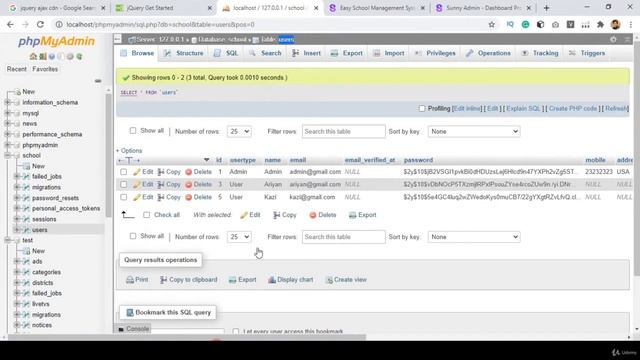
Task: Open new browser tab
Action: coord(547,8)
